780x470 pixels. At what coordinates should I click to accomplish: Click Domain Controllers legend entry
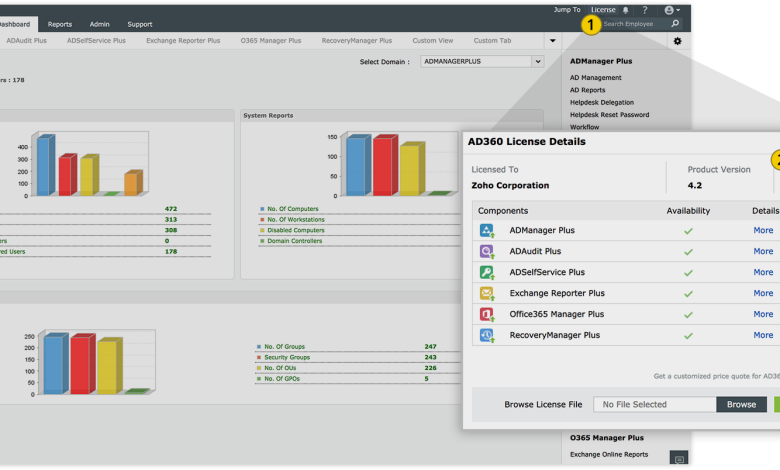tap(294, 241)
